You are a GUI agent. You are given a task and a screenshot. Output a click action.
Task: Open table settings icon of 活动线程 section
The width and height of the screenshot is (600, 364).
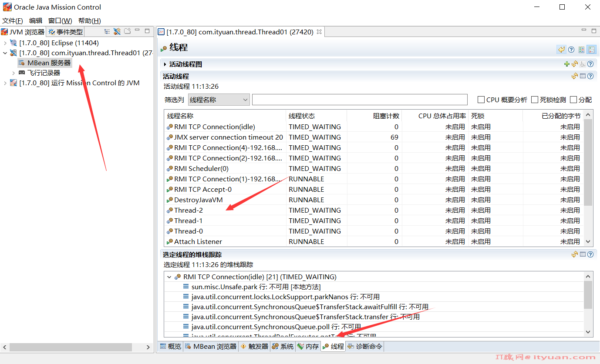pos(583,76)
